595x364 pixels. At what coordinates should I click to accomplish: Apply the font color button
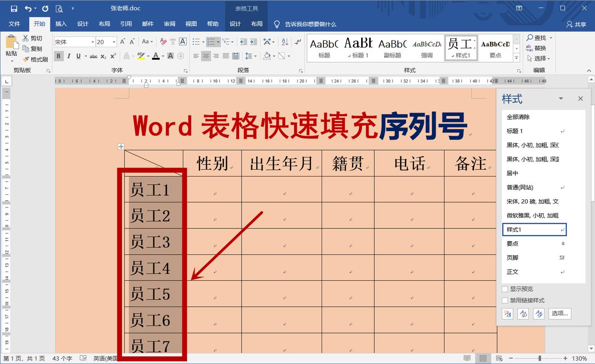[156, 56]
